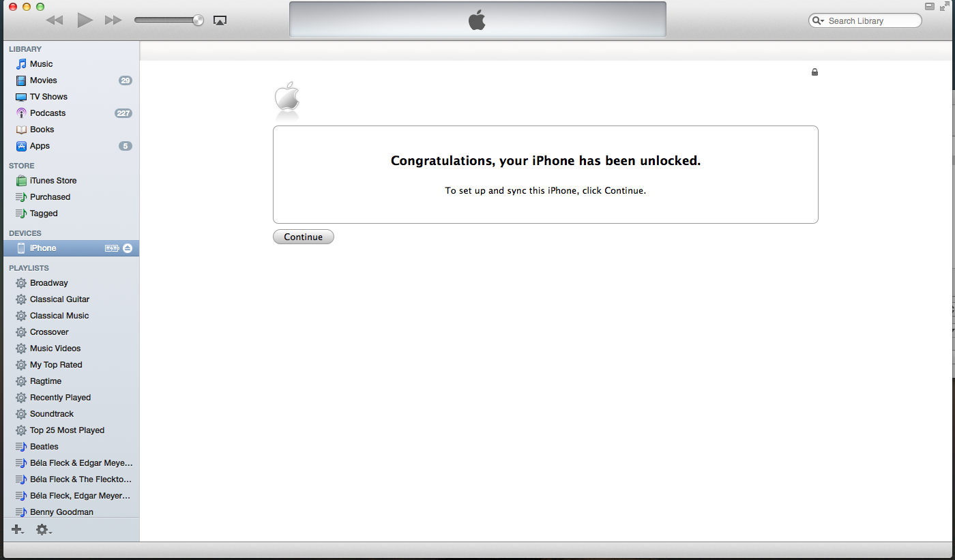The width and height of the screenshot is (955, 560).
Task: Go to TV Shows library
Action: point(70,97)
